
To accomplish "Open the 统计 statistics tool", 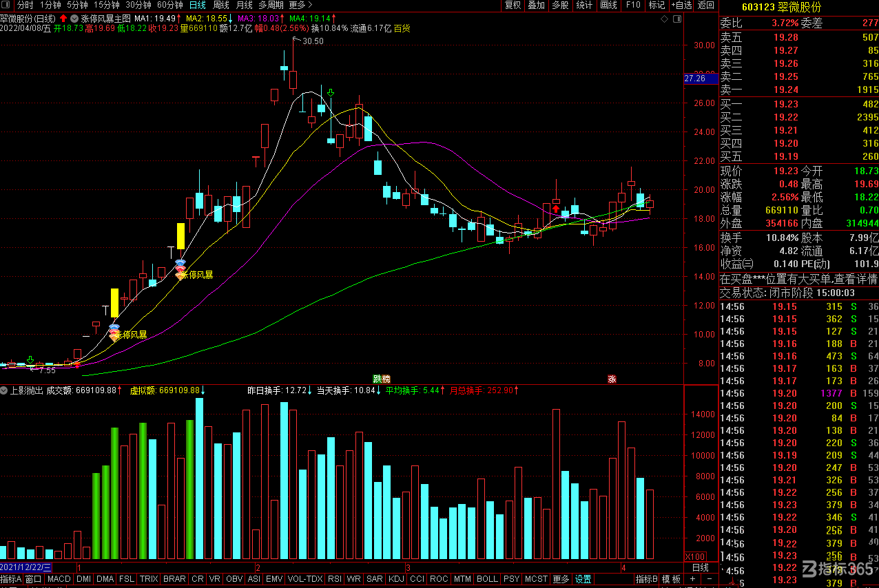I will [584, 5].
